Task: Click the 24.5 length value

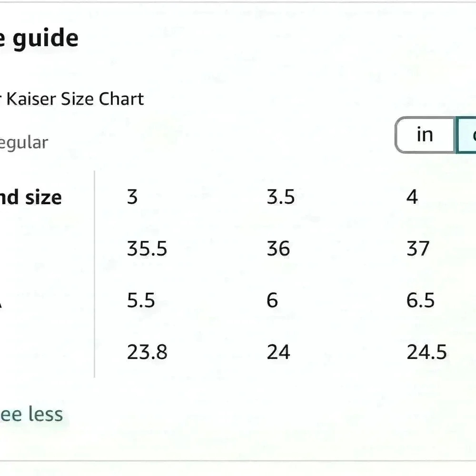Action: [x=426, y=352]
